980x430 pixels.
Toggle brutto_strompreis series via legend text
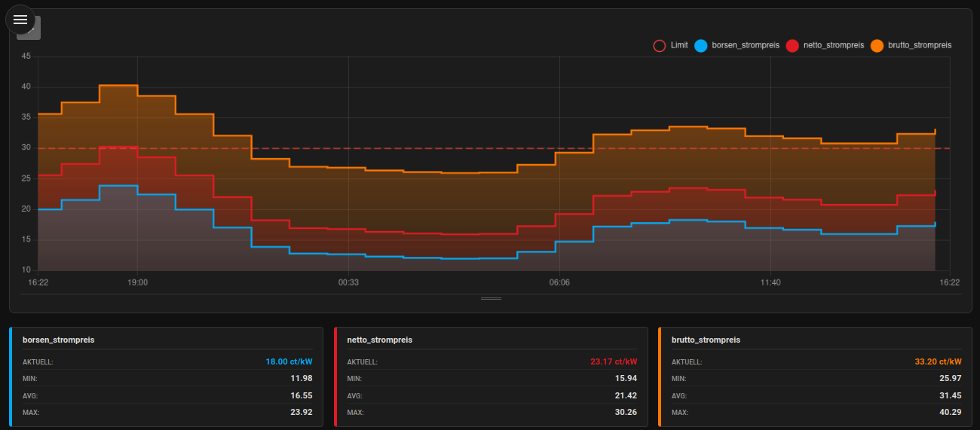click(920, 45)
